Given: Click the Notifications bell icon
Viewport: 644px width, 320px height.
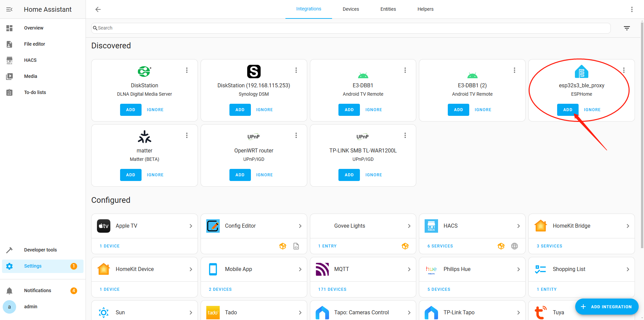Looking at the screenshot, I should (x=9, y=291).
